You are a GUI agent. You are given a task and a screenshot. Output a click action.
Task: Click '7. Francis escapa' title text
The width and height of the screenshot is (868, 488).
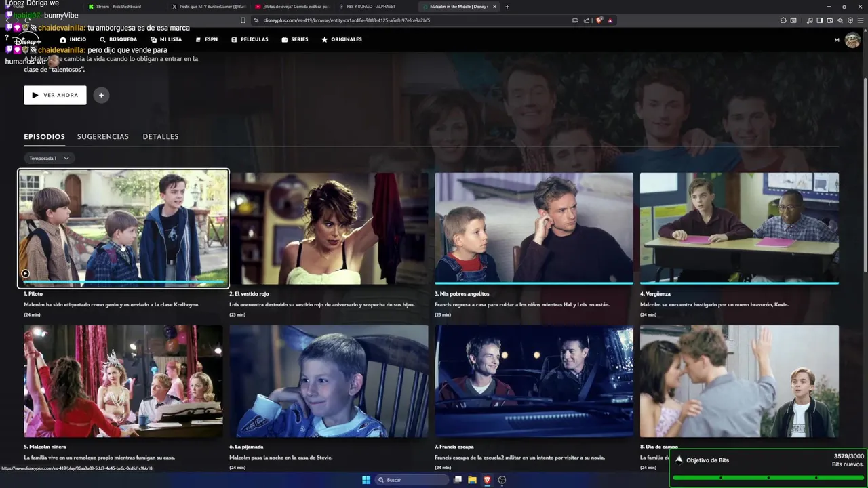pos(454,447)
